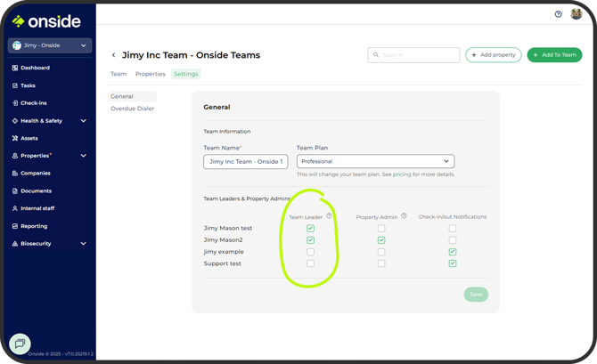This screenshot has width=597, height=364.
Task: Click the Property Admin info icon
Action: (404, 215)
